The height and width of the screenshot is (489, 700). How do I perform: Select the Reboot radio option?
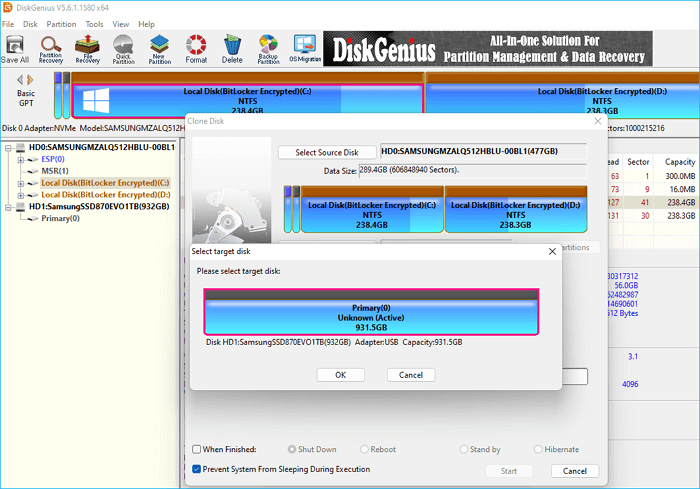(x=364, y=449)
